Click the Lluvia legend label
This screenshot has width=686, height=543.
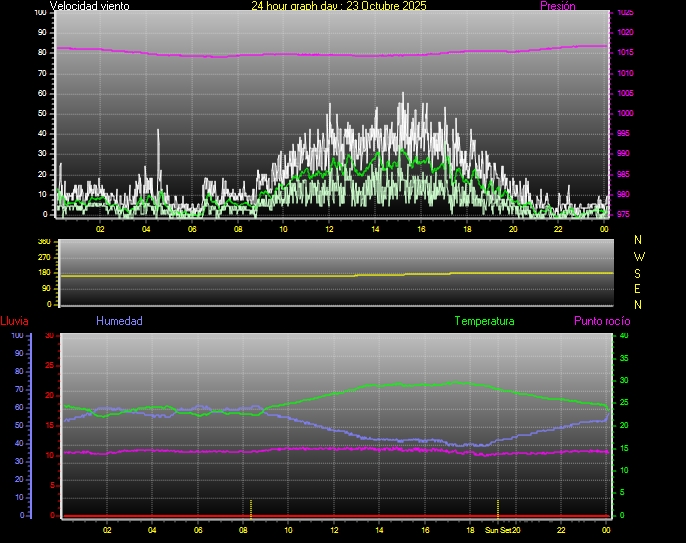coord(14,321)
